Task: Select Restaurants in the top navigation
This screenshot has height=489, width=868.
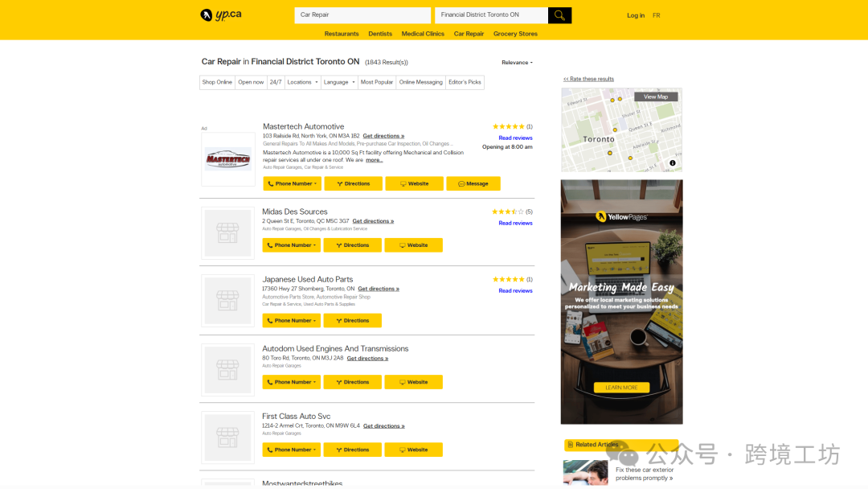Action: [342, 34]
